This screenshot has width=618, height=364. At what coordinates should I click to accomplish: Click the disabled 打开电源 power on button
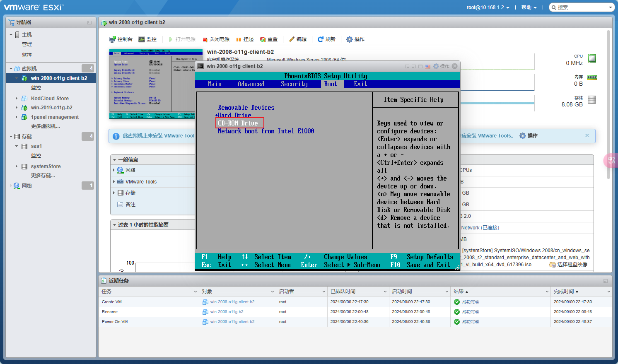point(182,39)
